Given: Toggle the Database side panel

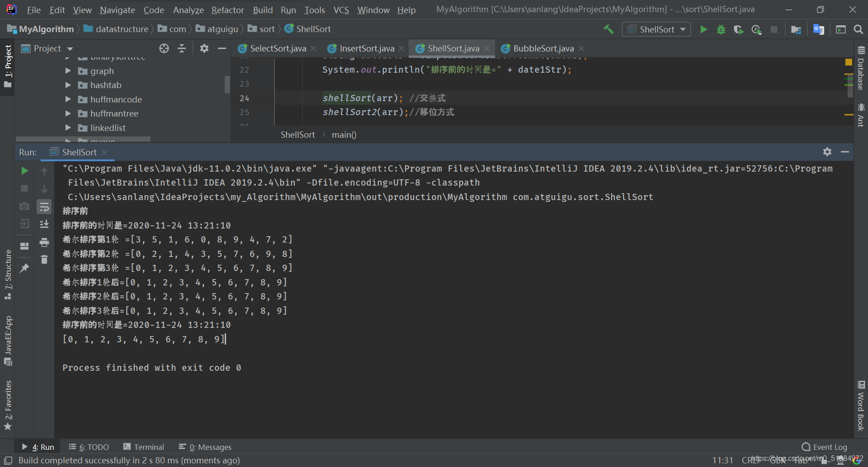Looking at the screenshot, I should pyautogui.click(x=861, y=68).
